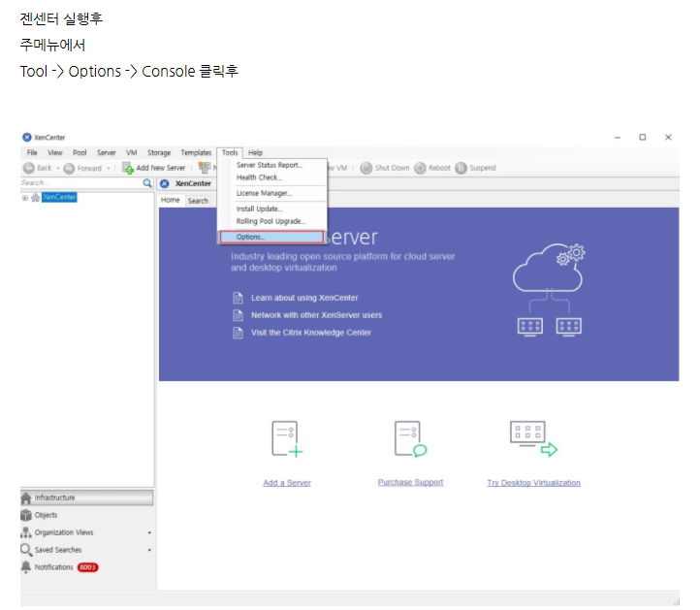The width and height of the screenshot is (700, 610).
Task: Click the New Pool toolbar icon
Action: point(205,168)
